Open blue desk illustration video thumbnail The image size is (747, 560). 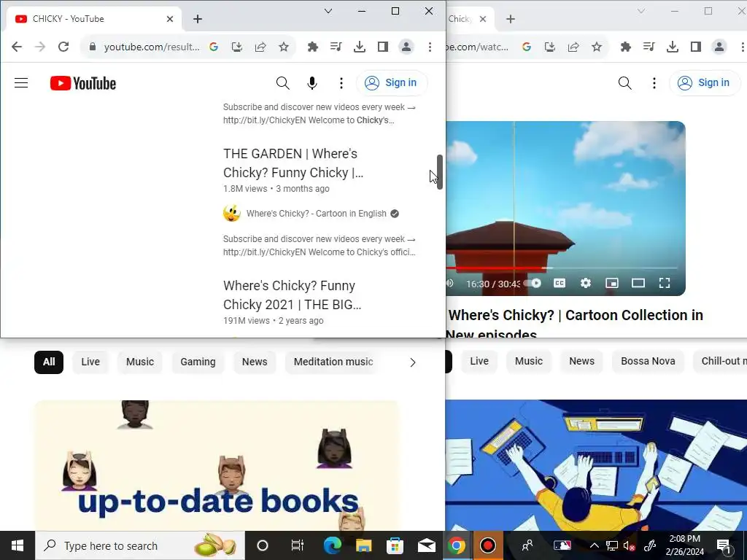click(596, 465)
